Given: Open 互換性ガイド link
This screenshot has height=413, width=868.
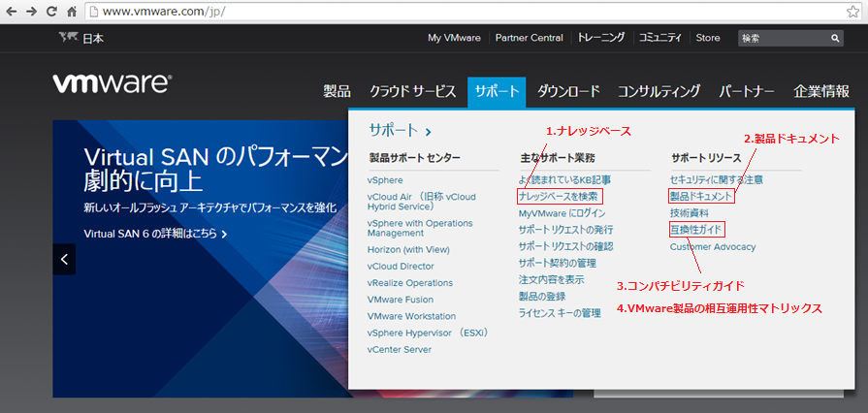Looking at the screenshot, I should (696, 230).
